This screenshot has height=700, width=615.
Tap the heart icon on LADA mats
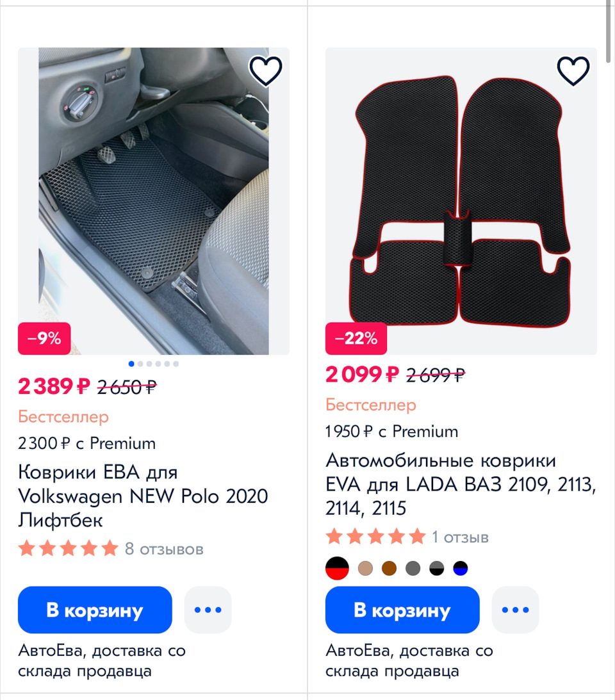(573, 71)
